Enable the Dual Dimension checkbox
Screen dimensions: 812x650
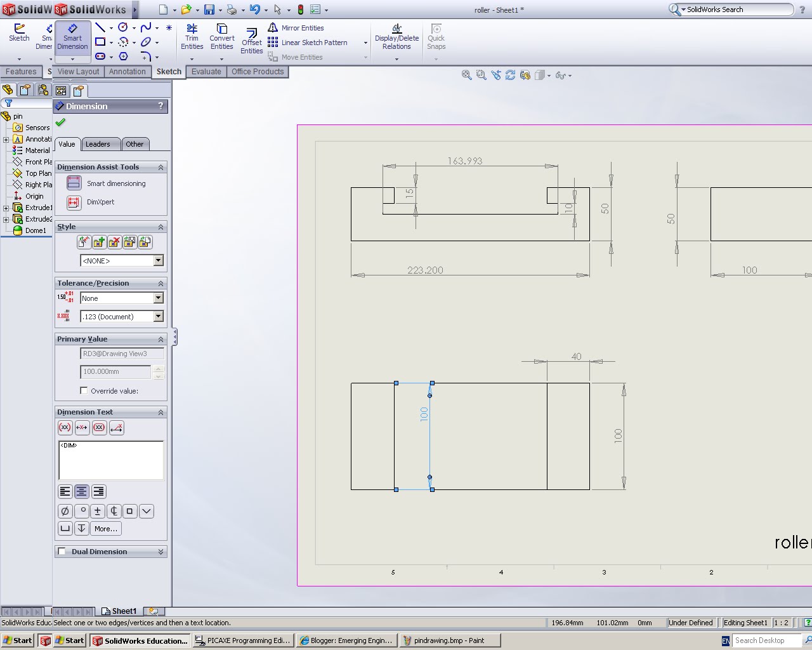[x=62, y=551]
